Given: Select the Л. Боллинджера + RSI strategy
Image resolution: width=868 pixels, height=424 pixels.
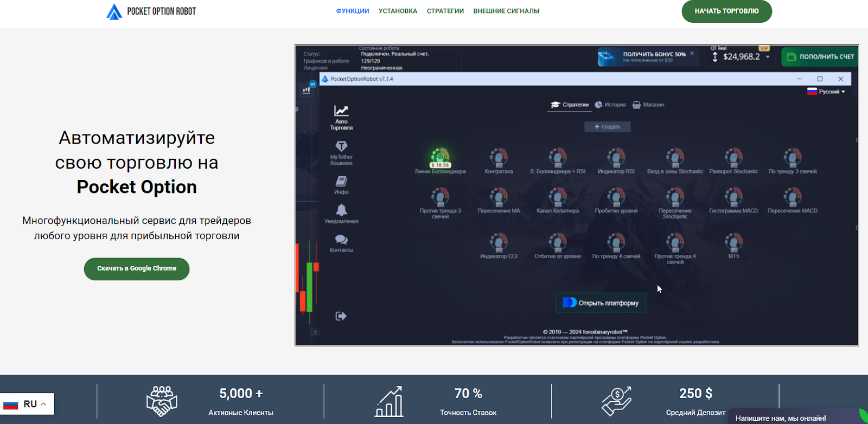Looking at the screenshot, I should point(558,158).
